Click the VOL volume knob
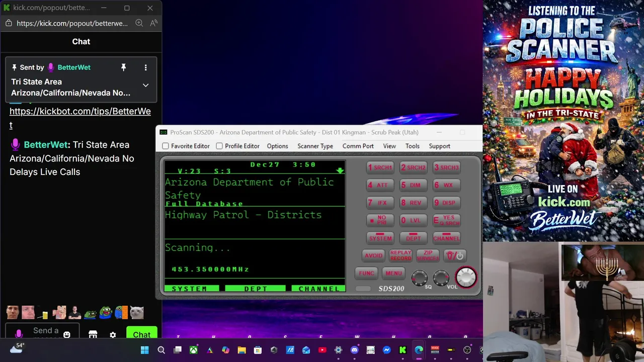This screenshot has height=362, width=644. tap(441, 278)
